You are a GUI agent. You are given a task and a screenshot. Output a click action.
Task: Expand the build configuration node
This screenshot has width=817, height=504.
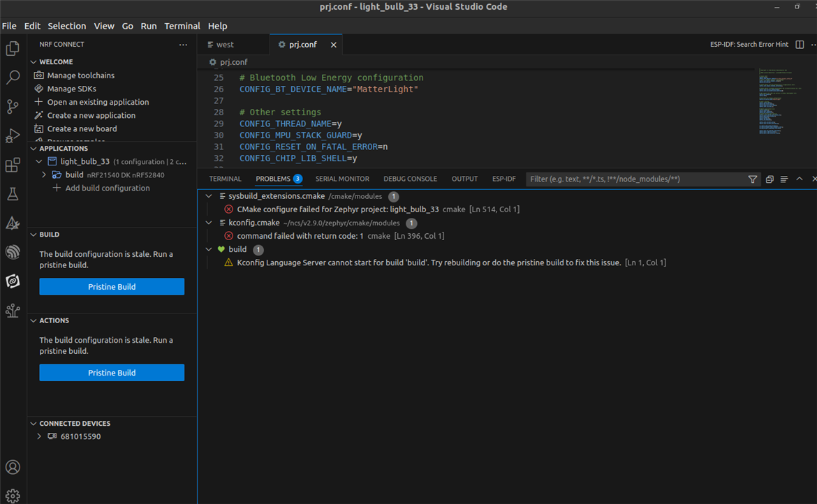tap(44, 175)
